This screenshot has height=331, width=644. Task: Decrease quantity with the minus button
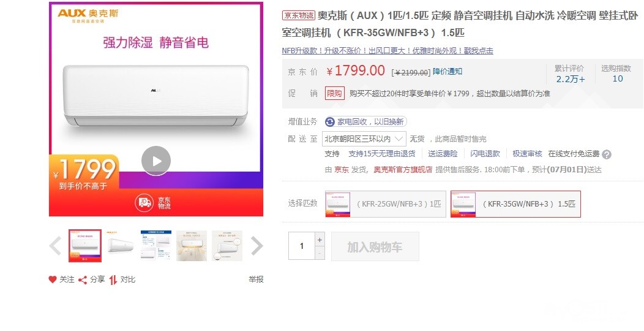(320, 253)
